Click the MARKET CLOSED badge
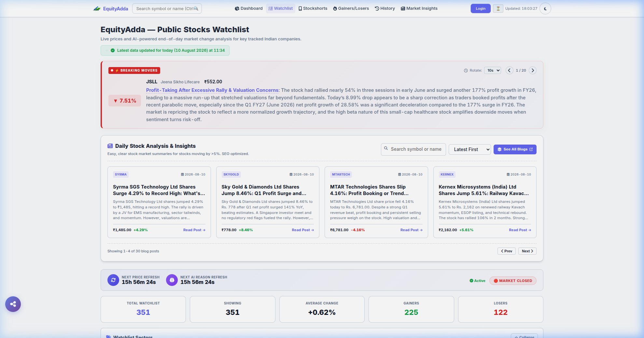The image size is (644, 338). pyautogui.click(x=513, y=281)
